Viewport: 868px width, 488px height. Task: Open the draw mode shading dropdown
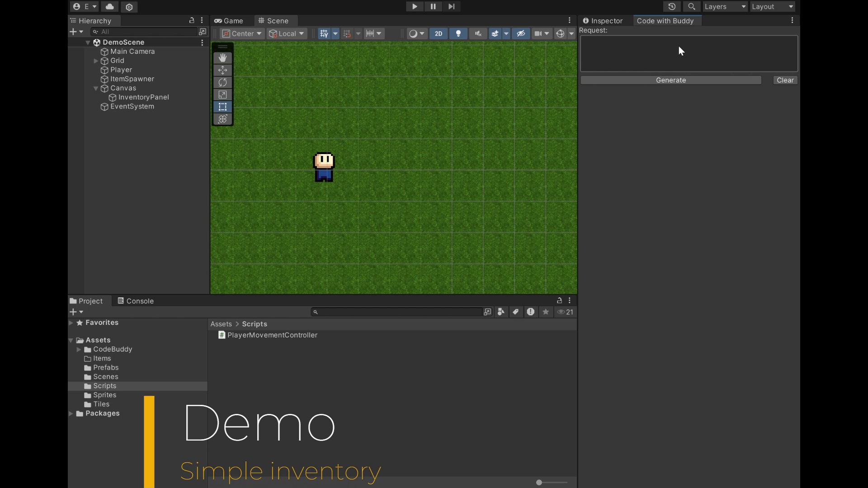click(x=416, y=34)
